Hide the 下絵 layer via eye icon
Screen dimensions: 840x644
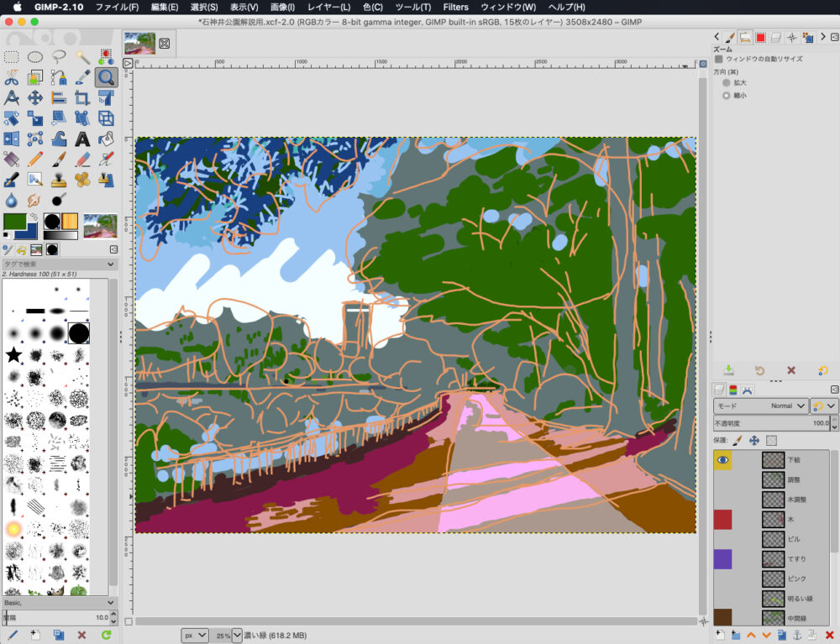pos(722,459)
